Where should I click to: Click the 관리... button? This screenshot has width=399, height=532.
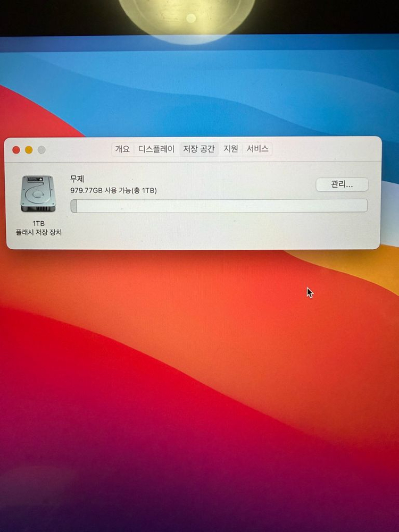(342, 184)
